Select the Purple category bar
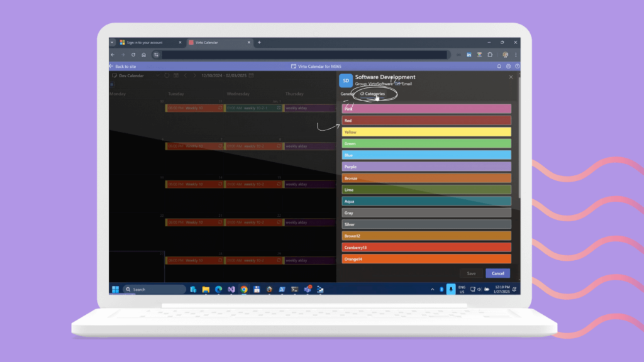The width and height of the screenshot is (644, 362). tap(426, 167)
